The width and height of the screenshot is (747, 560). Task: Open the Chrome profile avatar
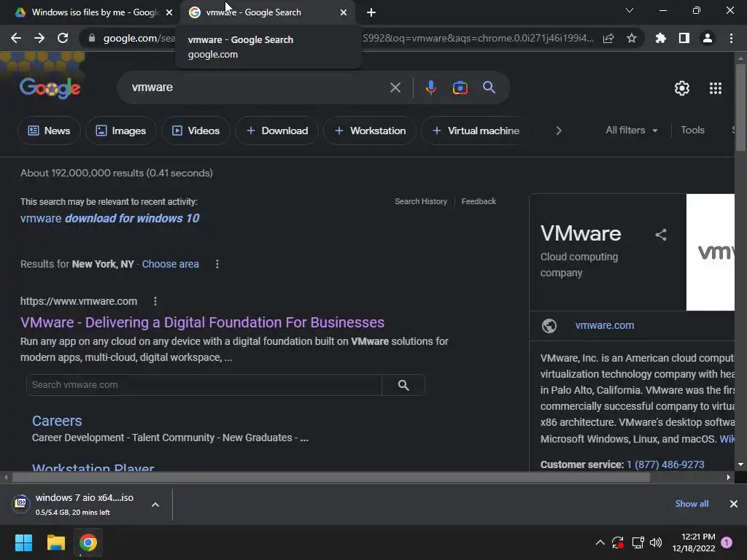(x=708, y=38)
